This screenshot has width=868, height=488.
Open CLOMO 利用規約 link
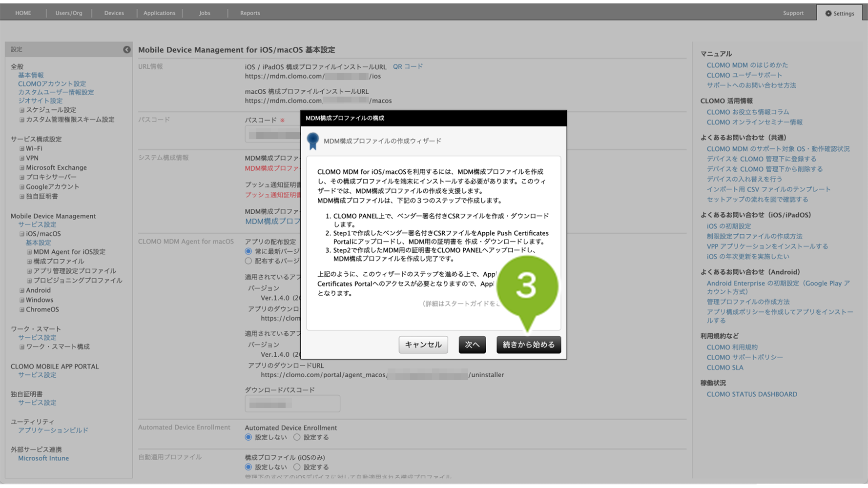coord(732,347)
